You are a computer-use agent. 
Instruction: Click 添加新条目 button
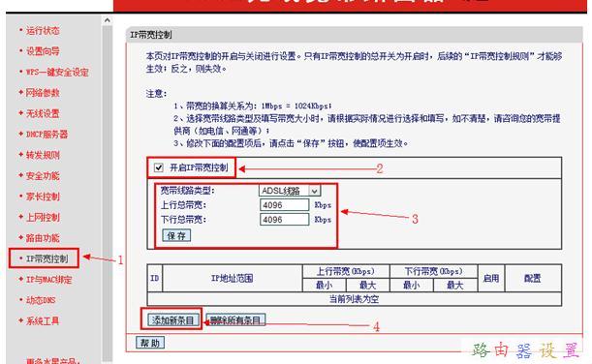pyautogui.click(x=172, y=320)
